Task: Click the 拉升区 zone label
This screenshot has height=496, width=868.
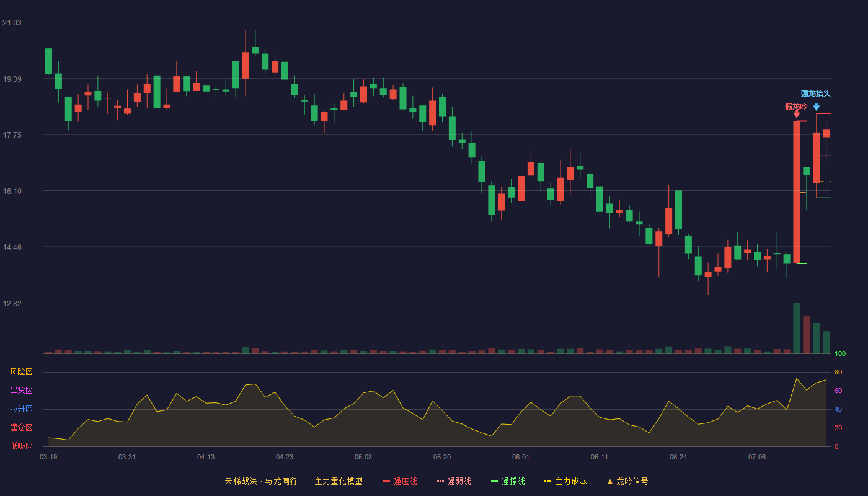Action: 21,409
